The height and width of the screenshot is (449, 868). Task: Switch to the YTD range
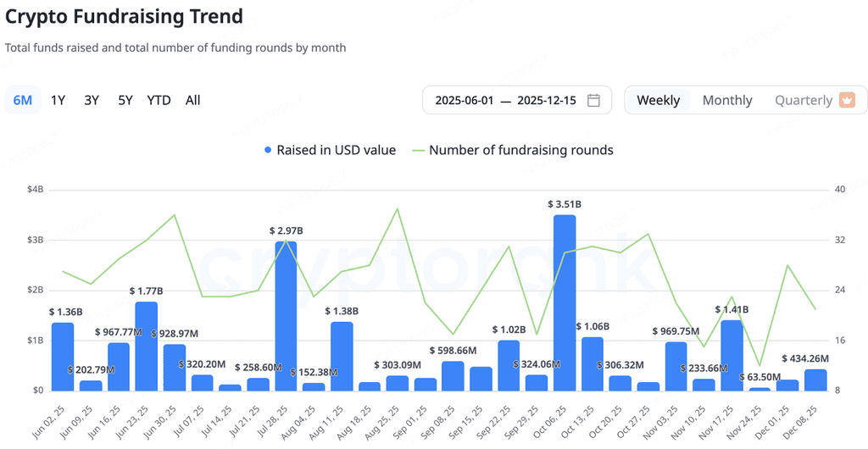(x=159, y=100)
